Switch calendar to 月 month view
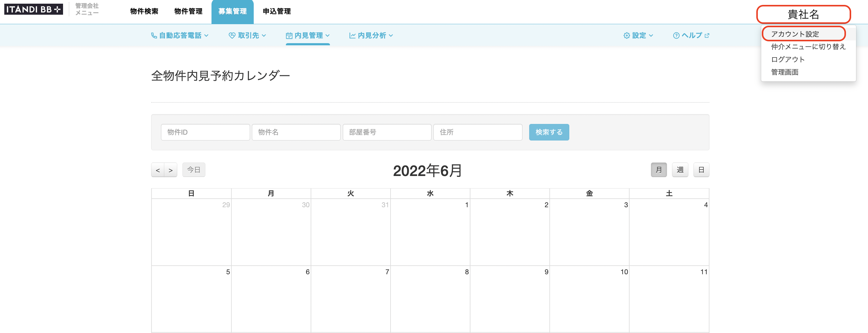The width and height of the screenshot is (868, 333). tap(659, 170)
